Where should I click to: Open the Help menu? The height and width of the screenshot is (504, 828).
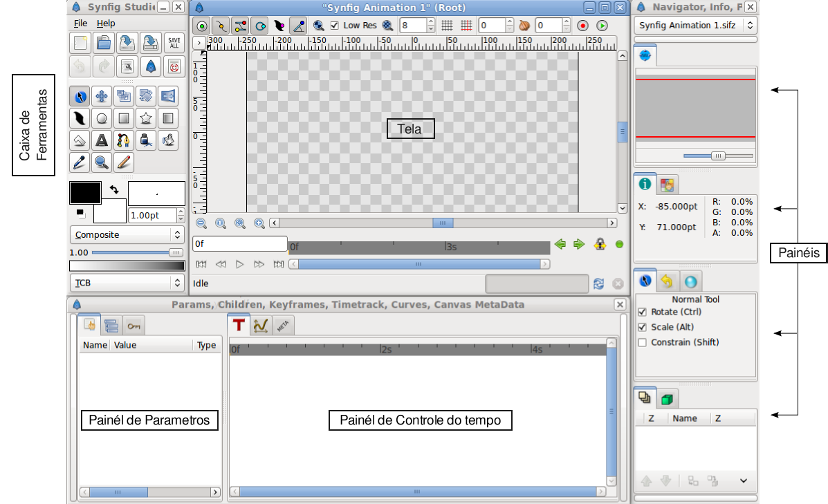click(106, 24)
